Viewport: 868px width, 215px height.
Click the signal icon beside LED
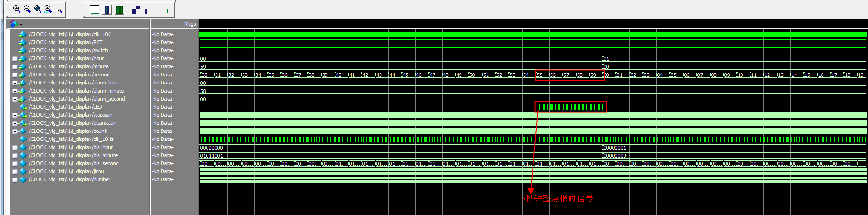[22, 107]
